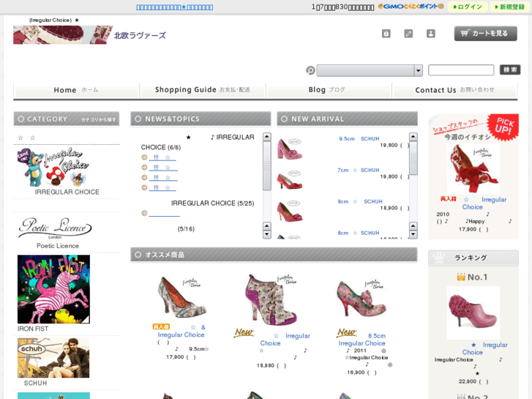The height and width of the screenshot is (399, 532).
Task: Open the Home ホーム tab
Action: 76,90
